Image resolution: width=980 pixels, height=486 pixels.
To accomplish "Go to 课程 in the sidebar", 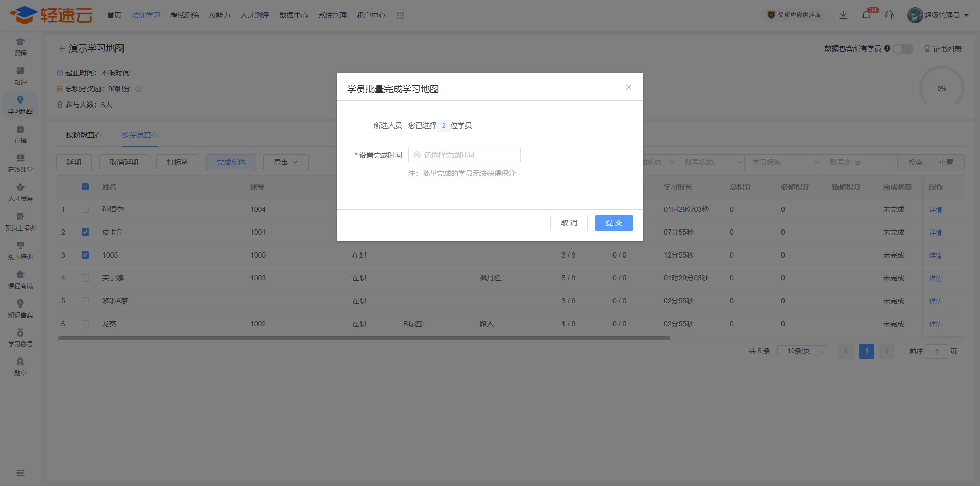I will point(20,47).
